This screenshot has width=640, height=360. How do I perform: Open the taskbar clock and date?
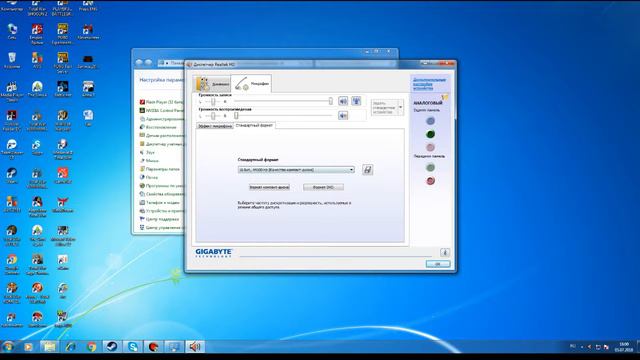[x=624, y=347]
